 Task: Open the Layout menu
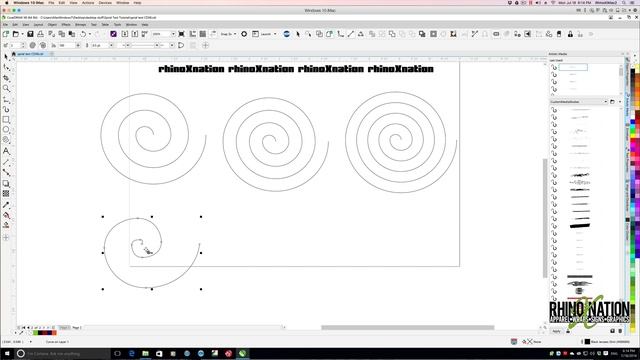pos(38,25)
